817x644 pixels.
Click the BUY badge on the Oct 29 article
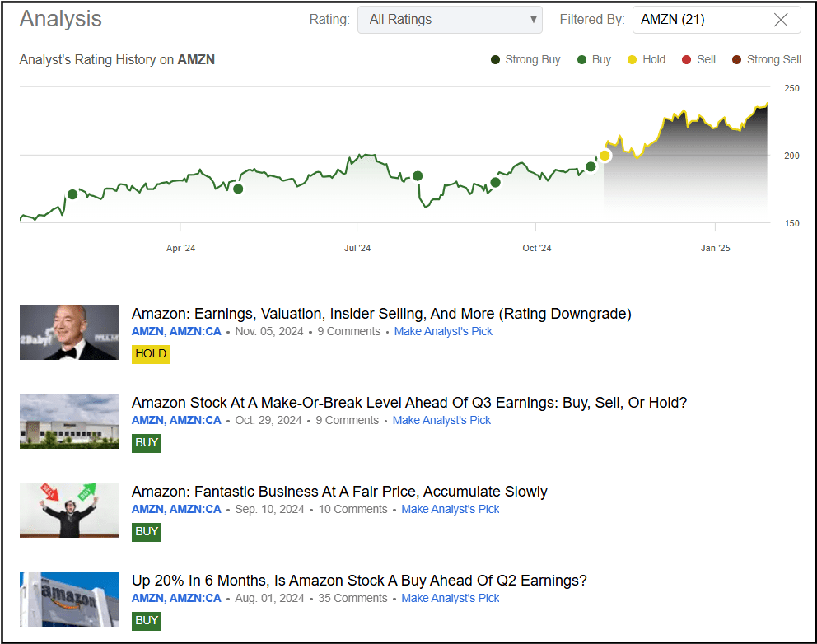[146, 442]
